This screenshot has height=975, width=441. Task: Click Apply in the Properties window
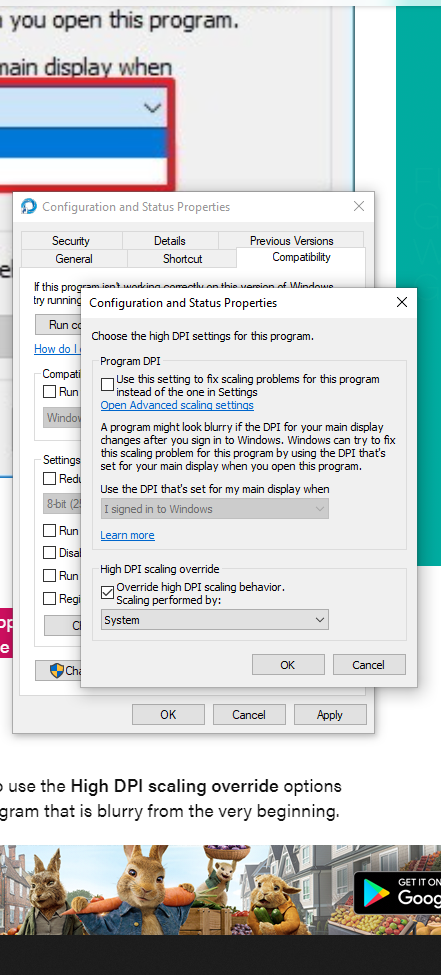click(x=330, y=714)
